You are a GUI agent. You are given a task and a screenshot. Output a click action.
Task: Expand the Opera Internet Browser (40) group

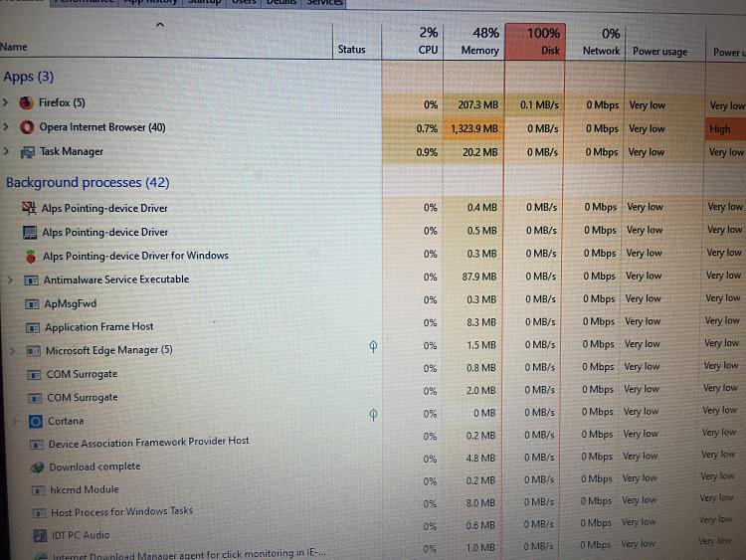pyautogui.click(x=6, y=127)
